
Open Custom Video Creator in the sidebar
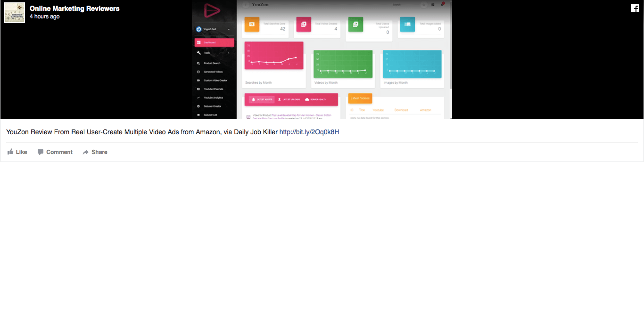coord(215,81)
